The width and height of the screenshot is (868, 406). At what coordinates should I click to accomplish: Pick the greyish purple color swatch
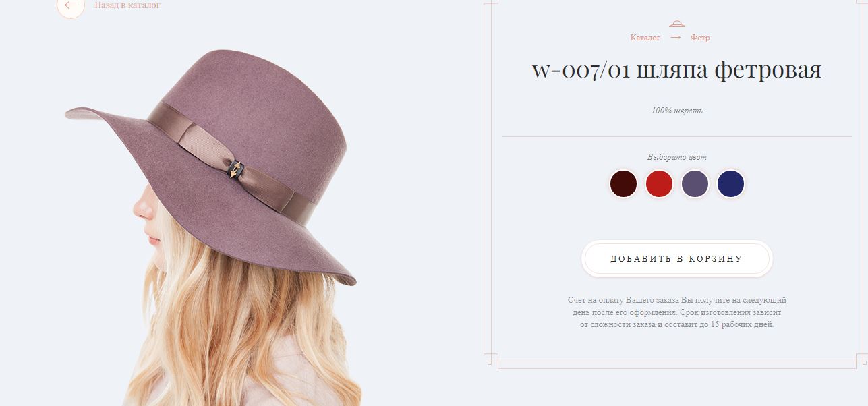click(x=695, y=183)
